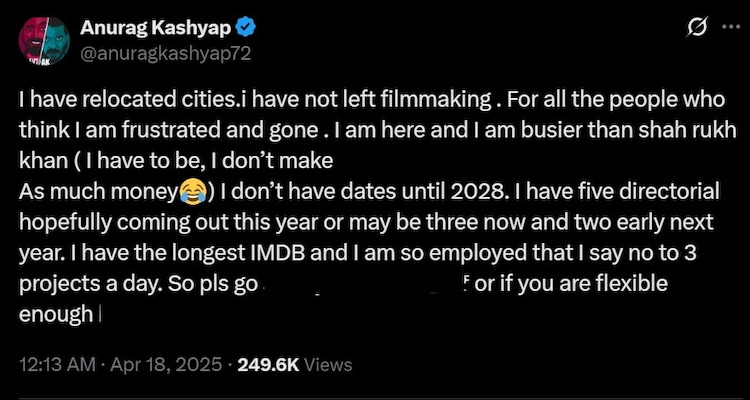Click the "Views" label
The height and width of the screenshot is (400, 750).
coord(328,365)
